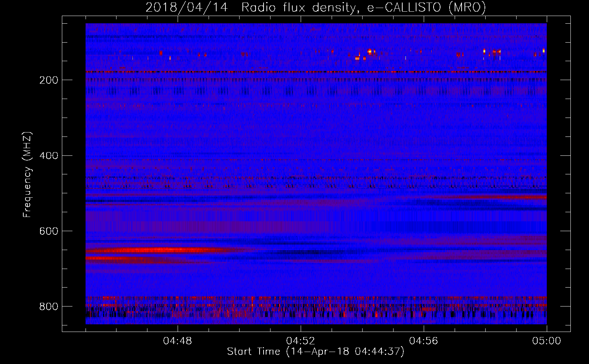The image size is (589, 364).
Task: Select the 600 MHz frequency tick label
Action: point(49,231)
